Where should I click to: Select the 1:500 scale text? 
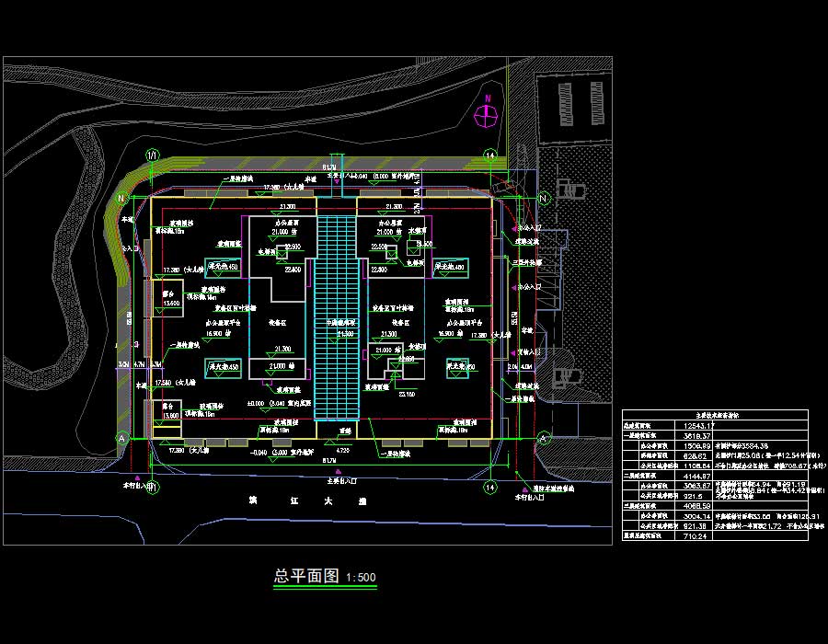pyautogui.click(x=362, y=578)
